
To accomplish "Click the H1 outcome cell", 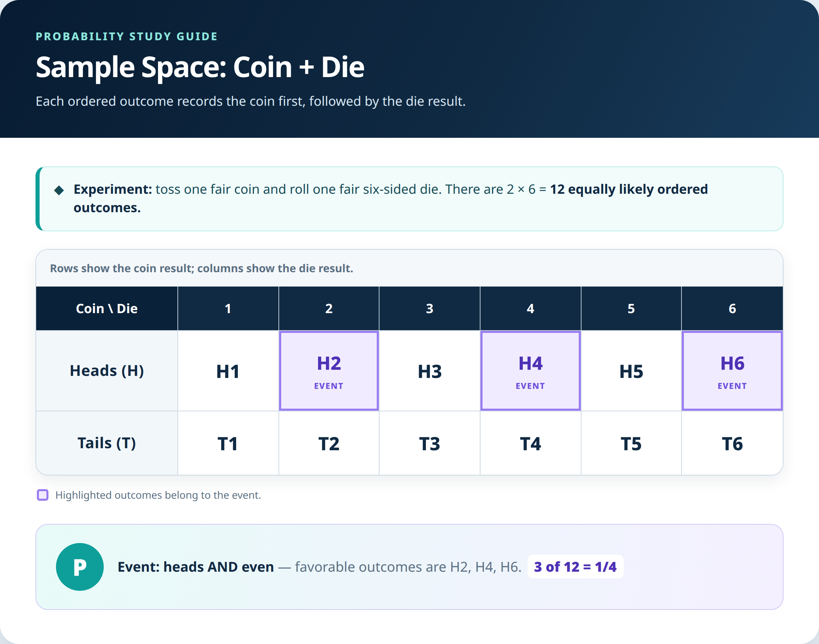I will click(x=228, y=371).
